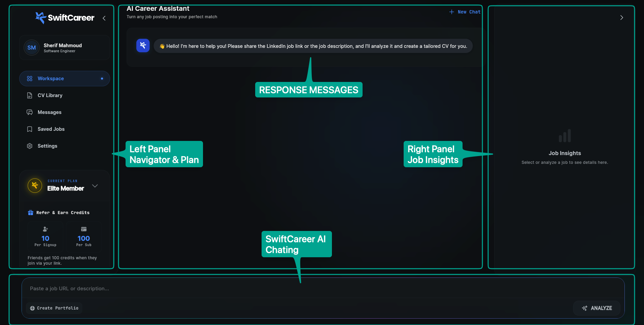Click the AI assistant avatar in the chat message
Viewport: 644px width, 325px height.
coord(143,45)
